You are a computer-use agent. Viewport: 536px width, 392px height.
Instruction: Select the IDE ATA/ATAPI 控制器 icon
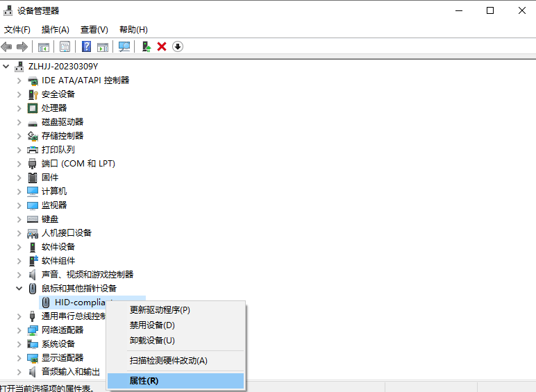[x=33, y=80]
